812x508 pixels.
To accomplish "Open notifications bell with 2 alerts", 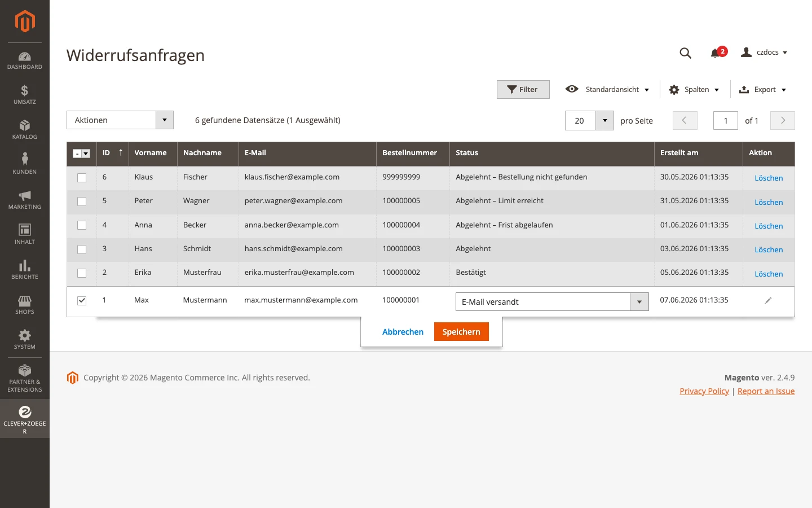I will click(x=718, y=52).
